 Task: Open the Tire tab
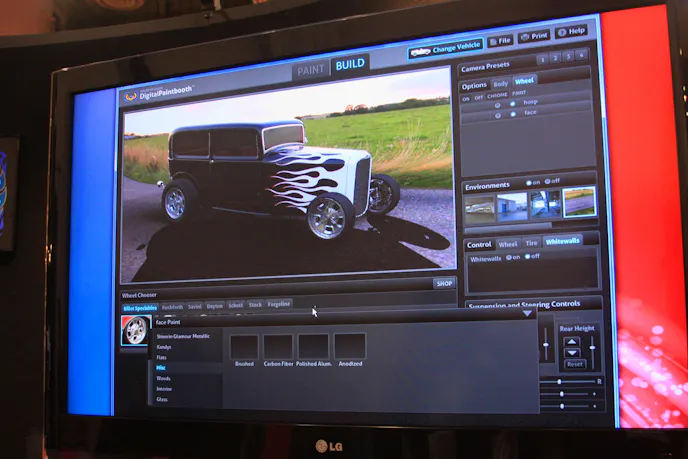pos(532,242)
